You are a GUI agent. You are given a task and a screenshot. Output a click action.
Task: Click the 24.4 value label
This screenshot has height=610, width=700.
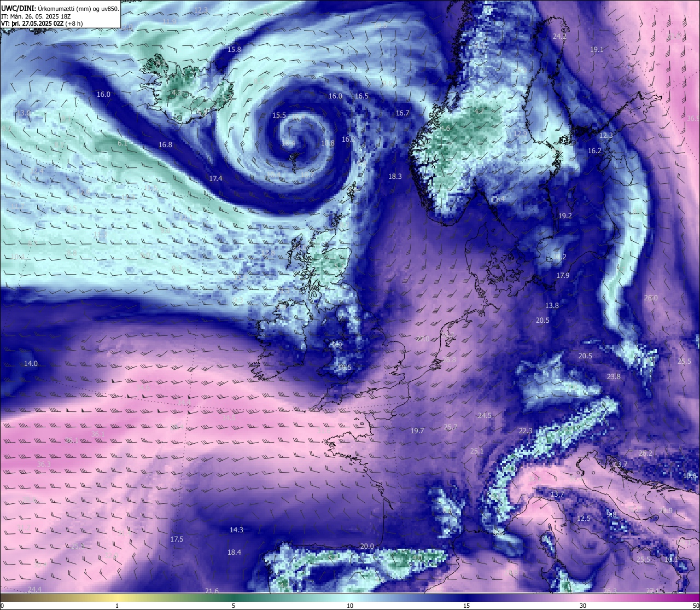(x=34, y=589)
